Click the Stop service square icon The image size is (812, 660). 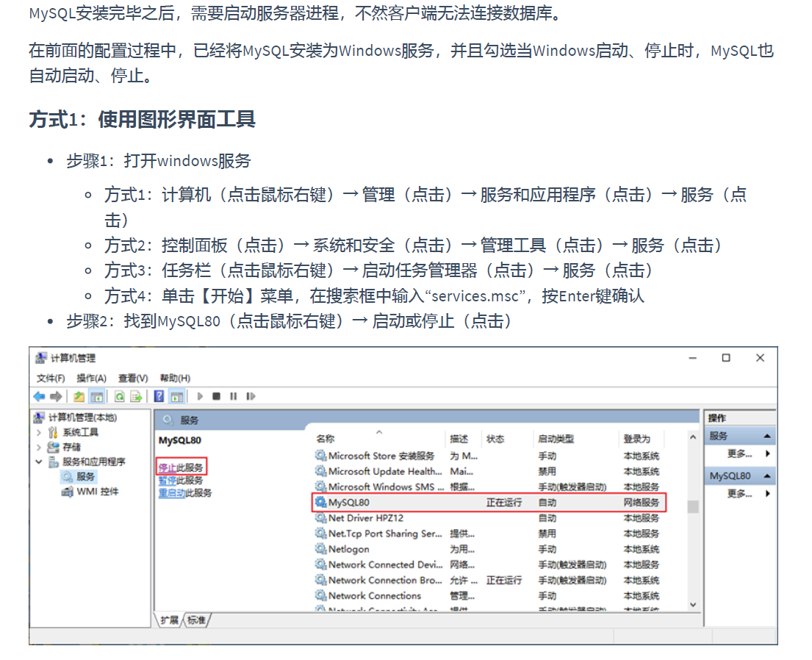[217, 396]
